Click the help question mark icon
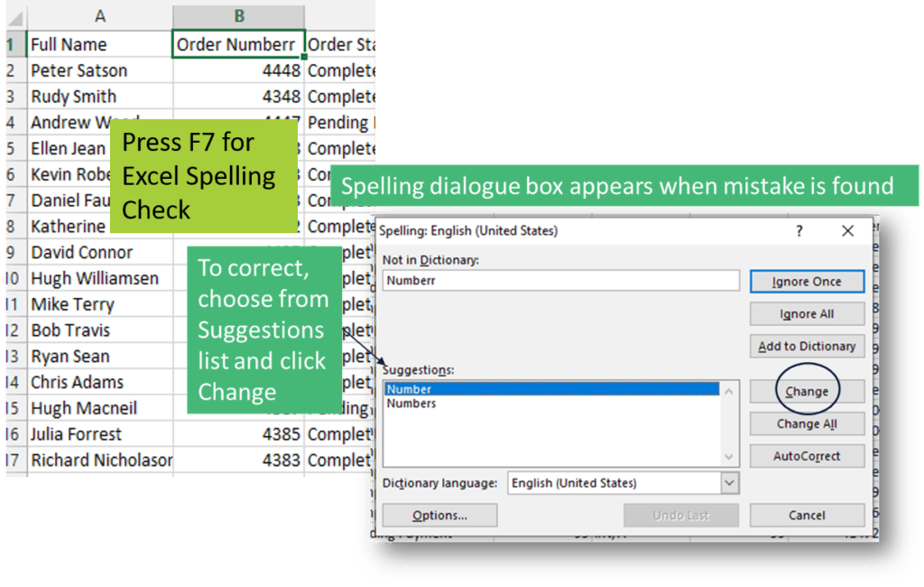924x587 pixels. 799,230
